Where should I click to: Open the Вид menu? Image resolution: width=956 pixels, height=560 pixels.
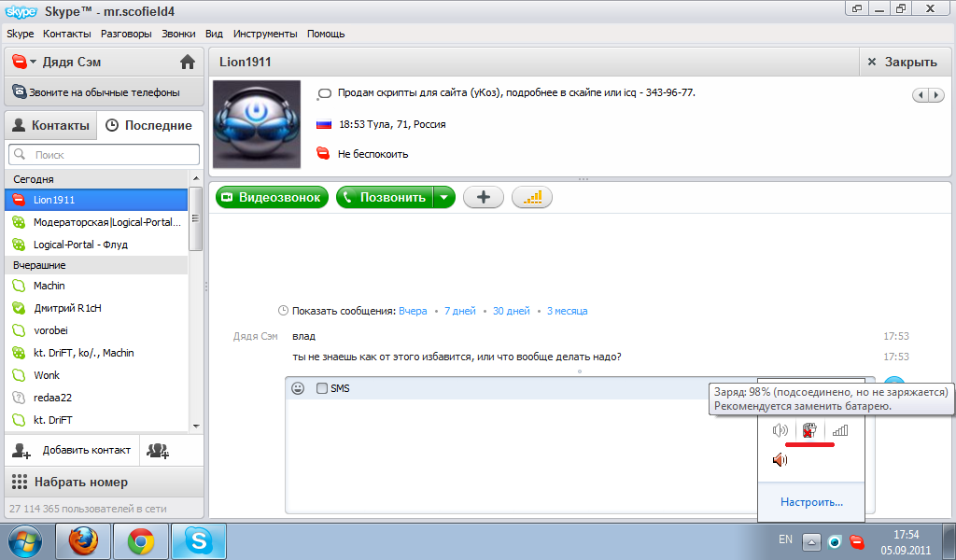214,35
